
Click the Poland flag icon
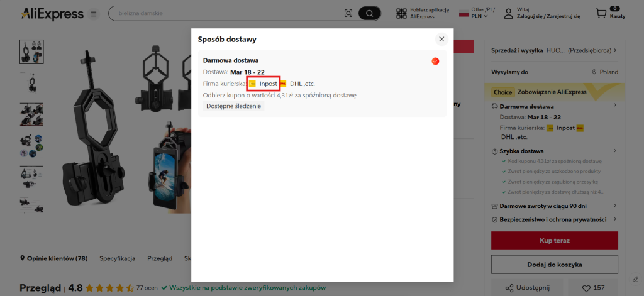(x=464, y=13)
